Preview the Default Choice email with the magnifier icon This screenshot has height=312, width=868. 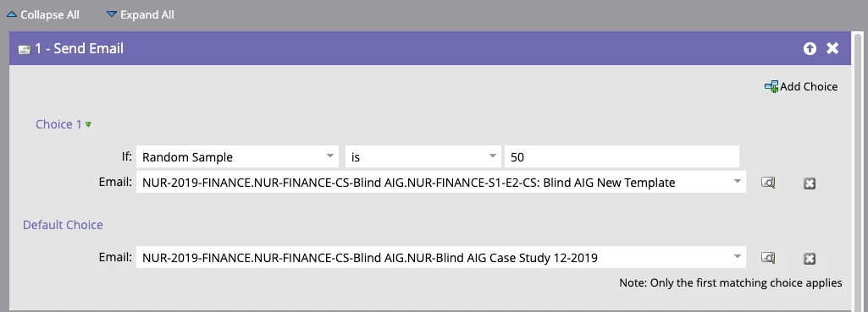pos(768,258)
